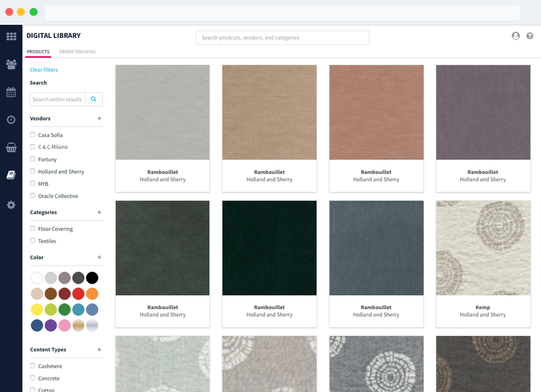Select the Oracle Collective checkbox

pyautogui.click(x=32, y=195)
